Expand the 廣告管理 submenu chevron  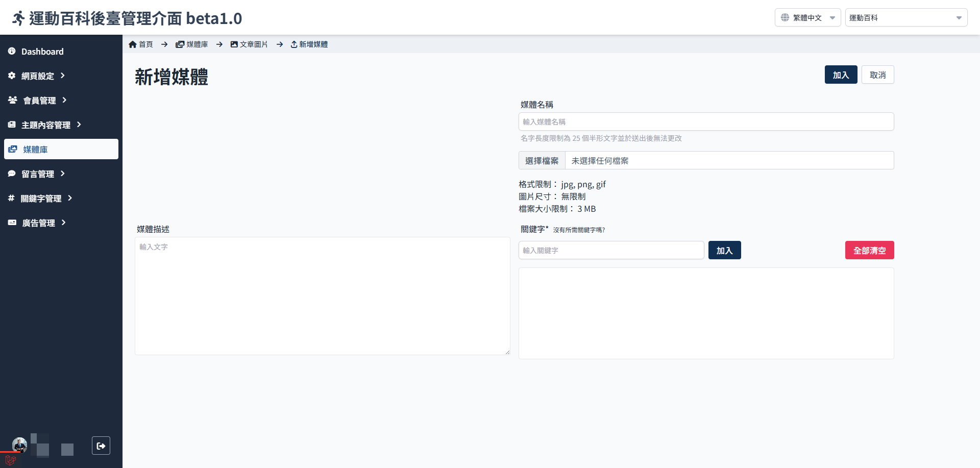[64, 223]
